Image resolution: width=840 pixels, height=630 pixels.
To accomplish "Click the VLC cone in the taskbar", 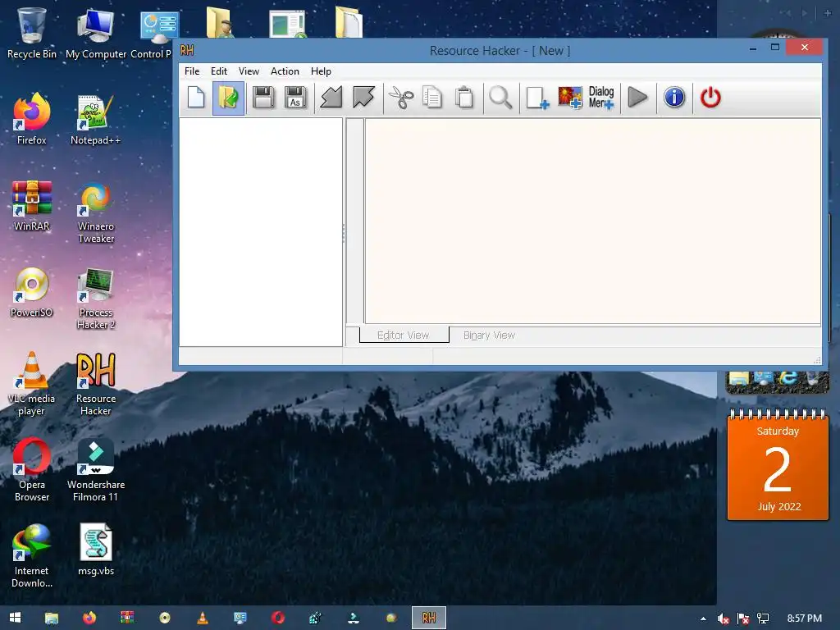I will coord(203,618).
